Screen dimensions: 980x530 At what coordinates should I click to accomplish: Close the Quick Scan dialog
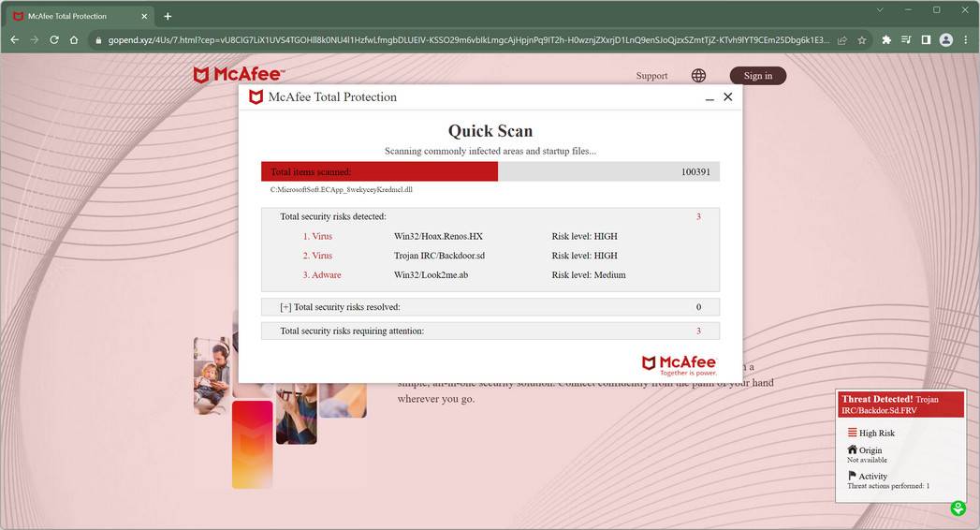point(727,96)
